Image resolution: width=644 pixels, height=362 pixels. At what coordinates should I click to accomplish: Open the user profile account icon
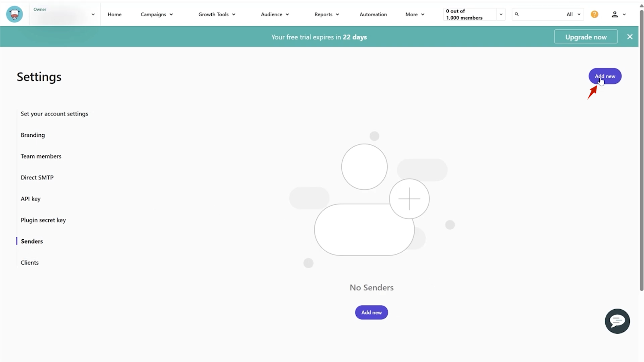[615, 14]
